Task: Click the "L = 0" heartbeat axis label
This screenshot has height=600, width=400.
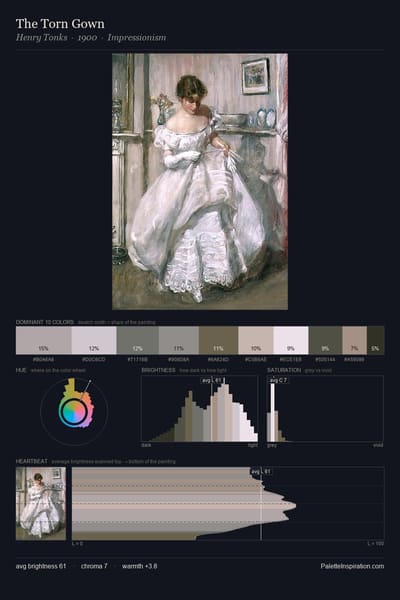Action: point(78,543)
